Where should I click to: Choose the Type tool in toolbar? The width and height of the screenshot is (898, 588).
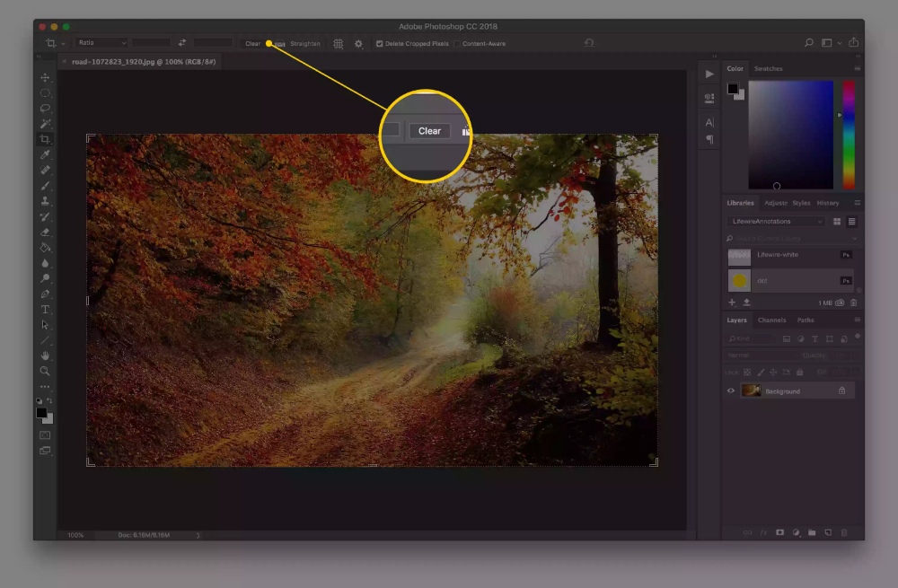[x=45, y=309]
